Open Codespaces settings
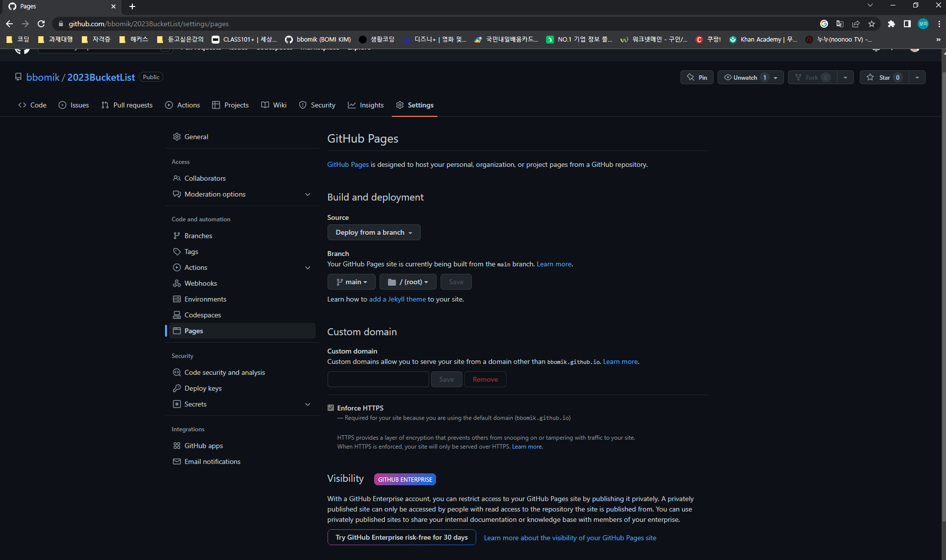 (242, 315)
